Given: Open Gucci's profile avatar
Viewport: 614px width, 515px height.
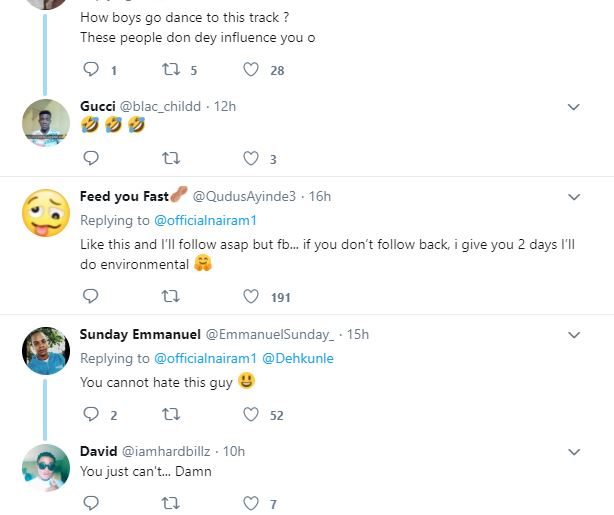Looking at the screenshot, I should [45, 122].
